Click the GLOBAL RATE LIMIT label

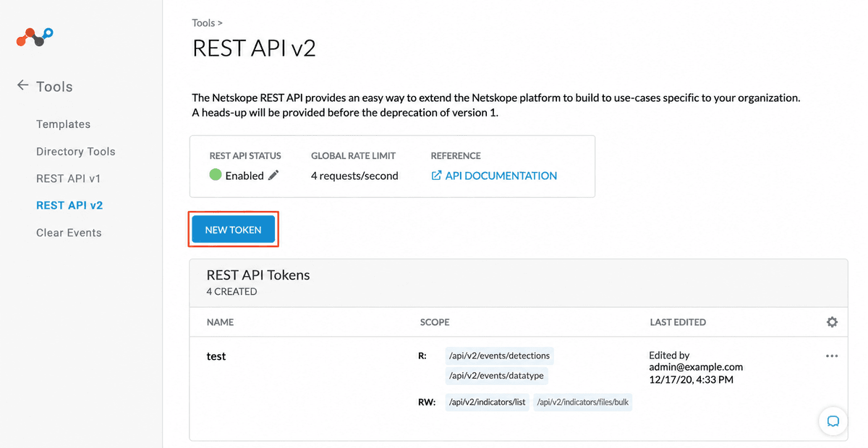coord(353,155)
